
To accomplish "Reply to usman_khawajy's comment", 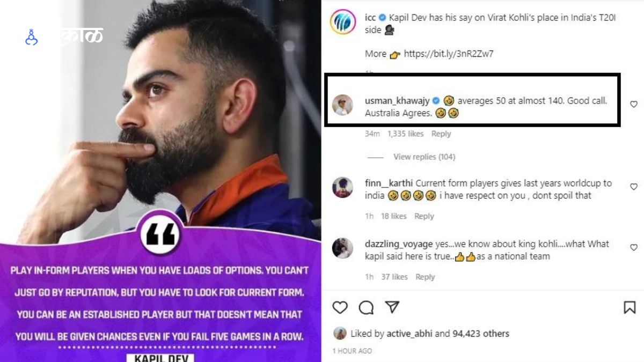I will click(441, 134).
